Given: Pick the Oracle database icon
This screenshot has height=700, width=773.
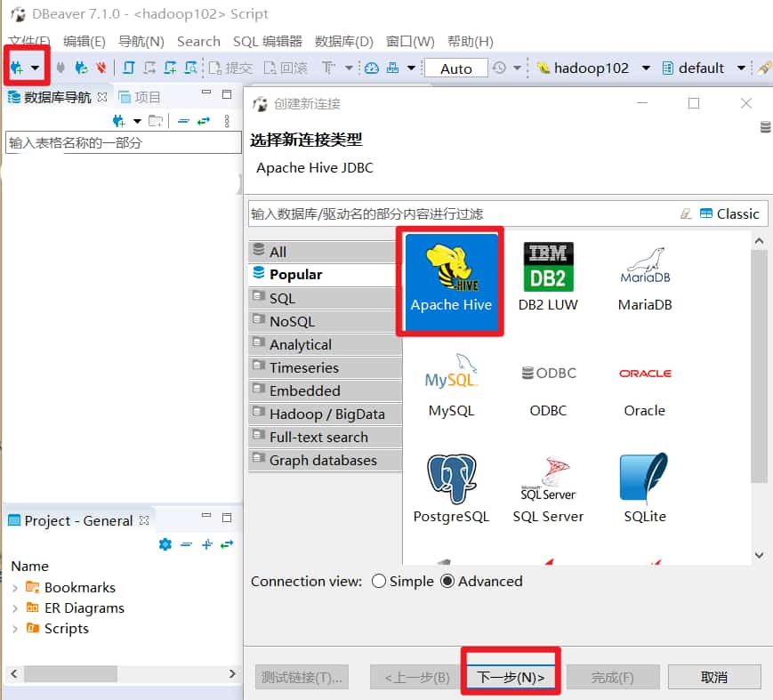Looking at the screenshot, I should coord(645,383).
